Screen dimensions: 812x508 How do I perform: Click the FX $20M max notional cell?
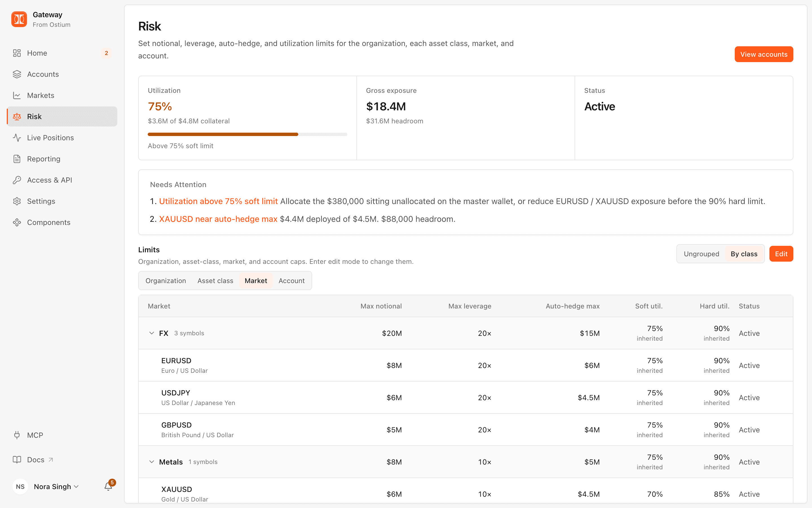(x=392, y=333)
